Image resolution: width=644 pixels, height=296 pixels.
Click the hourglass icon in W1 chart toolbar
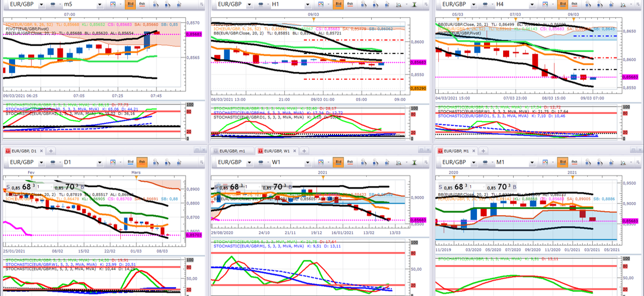[x=414, y=162]
